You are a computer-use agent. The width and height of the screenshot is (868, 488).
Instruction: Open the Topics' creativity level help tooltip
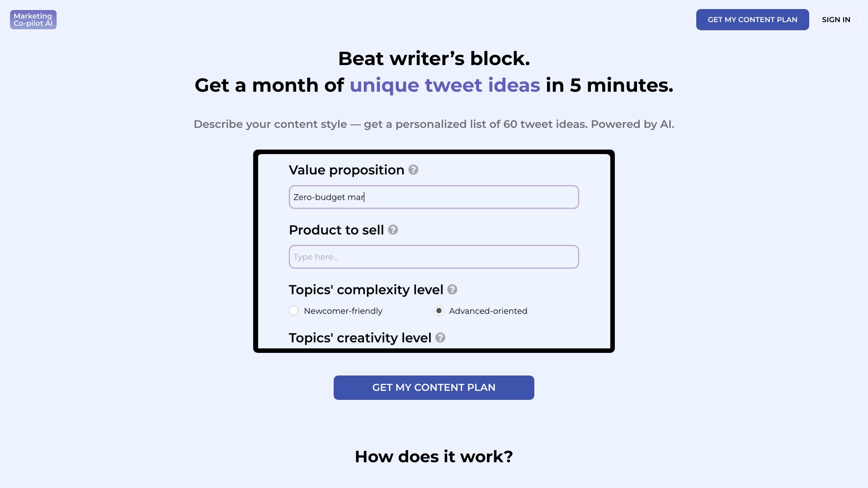pyautogui.click(x=440, y=338)
